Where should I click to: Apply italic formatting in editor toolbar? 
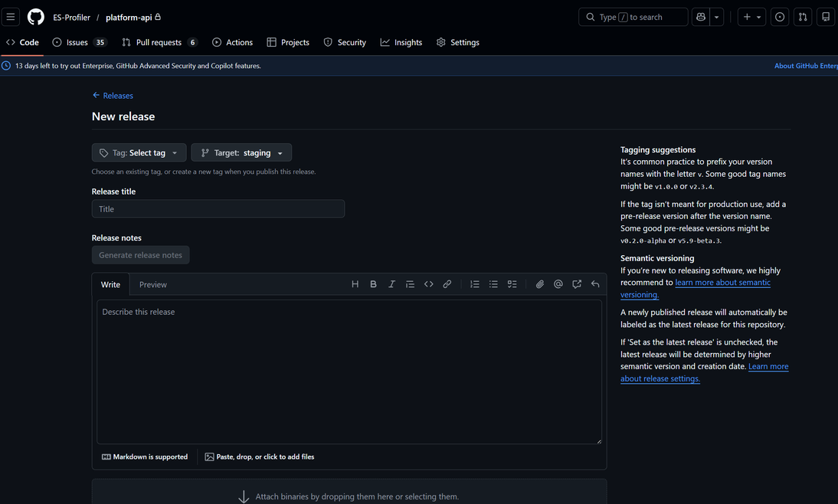(391, 284)
